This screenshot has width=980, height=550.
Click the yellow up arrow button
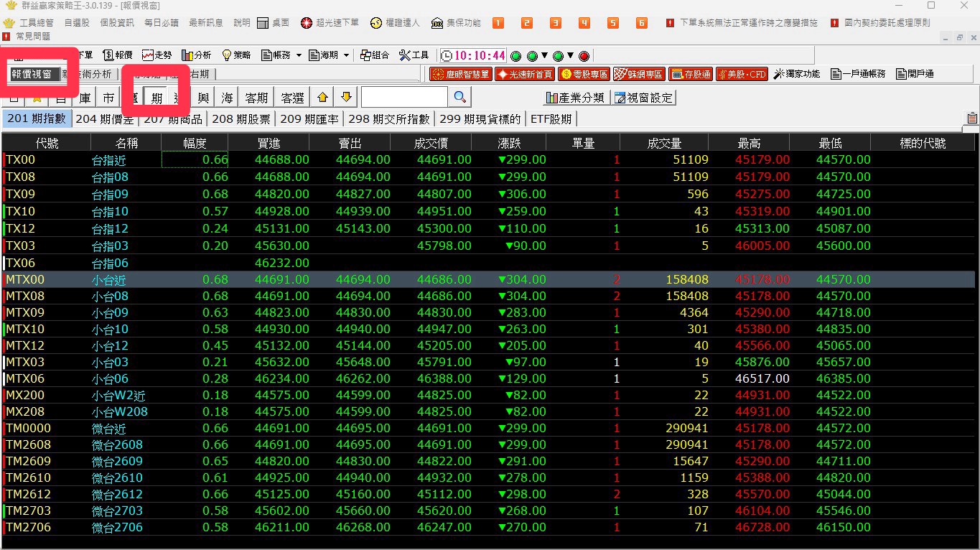(x=322, y=98)
